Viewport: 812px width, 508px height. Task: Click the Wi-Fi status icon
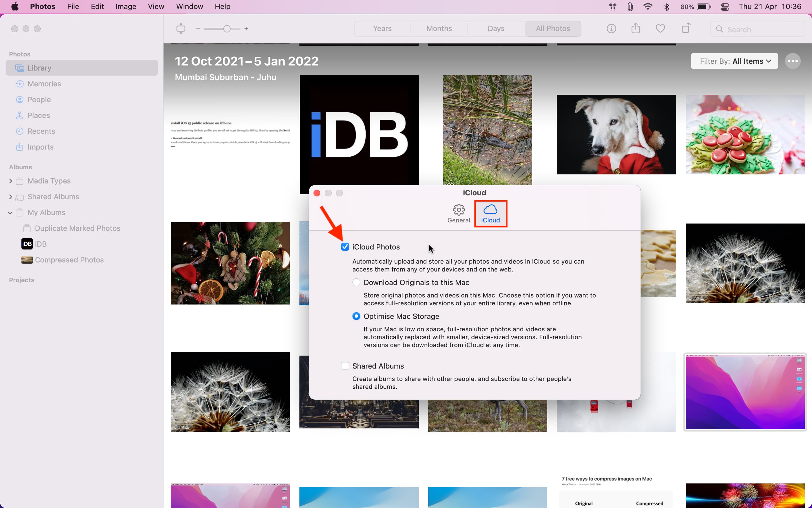coord(648,7)
